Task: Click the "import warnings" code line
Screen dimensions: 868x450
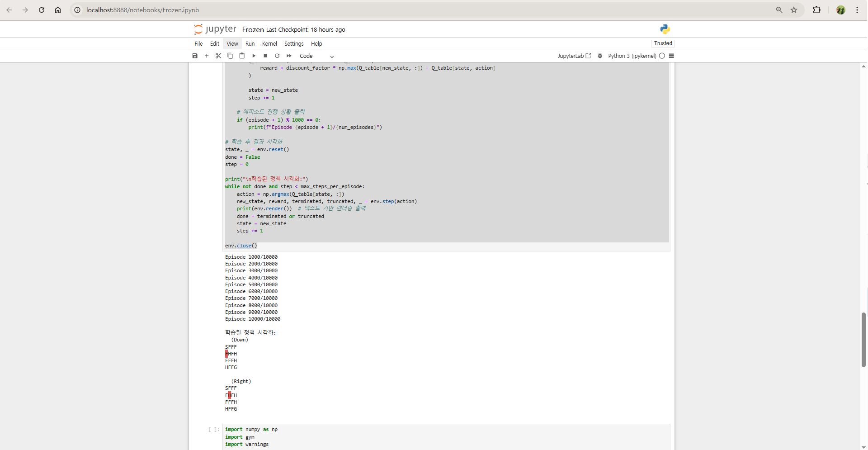Action: (247, 445)
